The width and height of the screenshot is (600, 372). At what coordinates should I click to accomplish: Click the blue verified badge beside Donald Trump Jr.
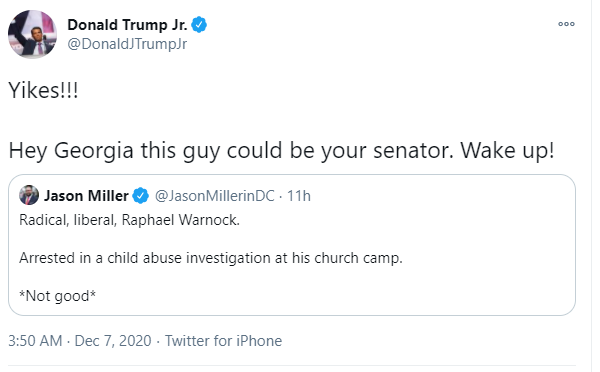tap(199, 25)
